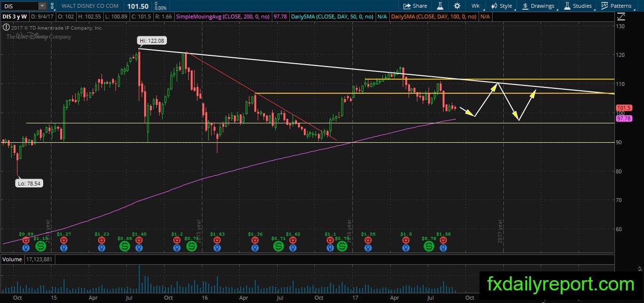
Task: Open the Share menu
Action: pyautogui.click(x=415, y=6)
